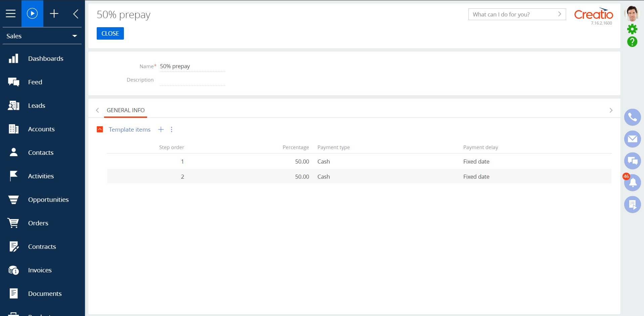Click the command line search box

(513, 14)
